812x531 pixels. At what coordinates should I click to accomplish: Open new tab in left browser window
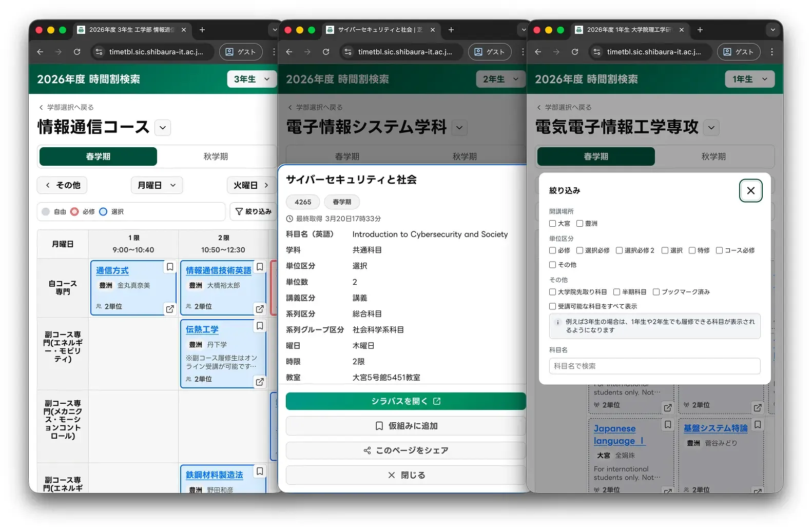[202, 30]
